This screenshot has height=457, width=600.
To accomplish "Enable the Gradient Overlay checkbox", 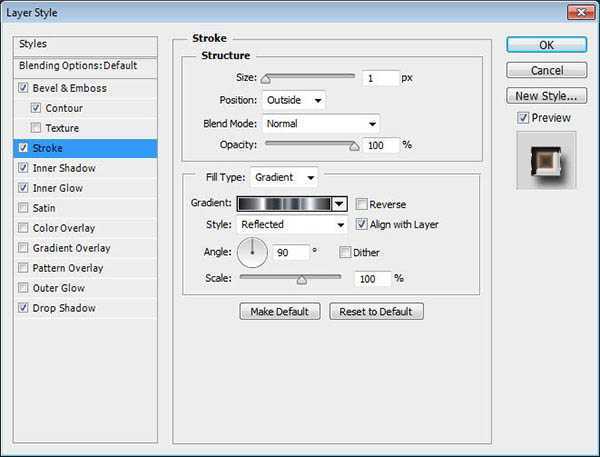I will [23, 248].
